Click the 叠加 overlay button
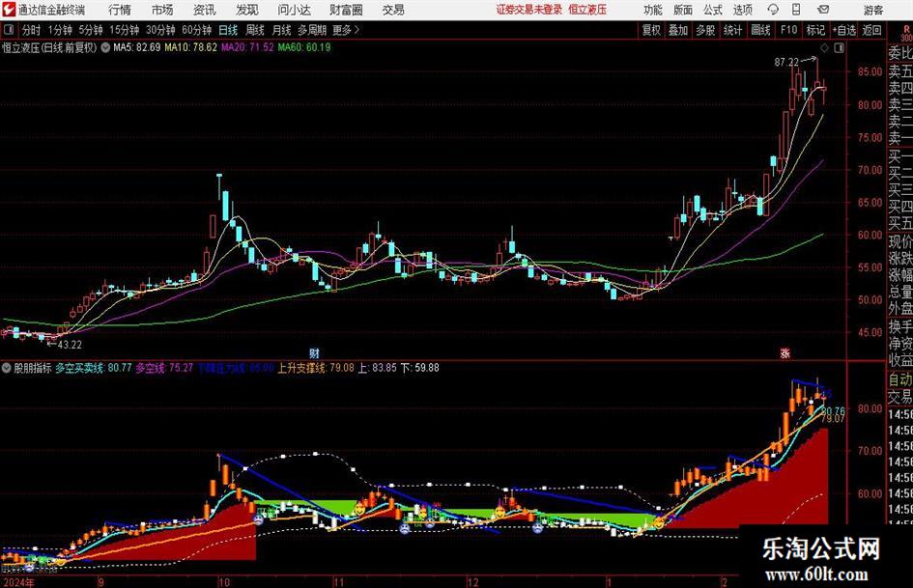The image size is (913, 588). [x=678, y=30]
